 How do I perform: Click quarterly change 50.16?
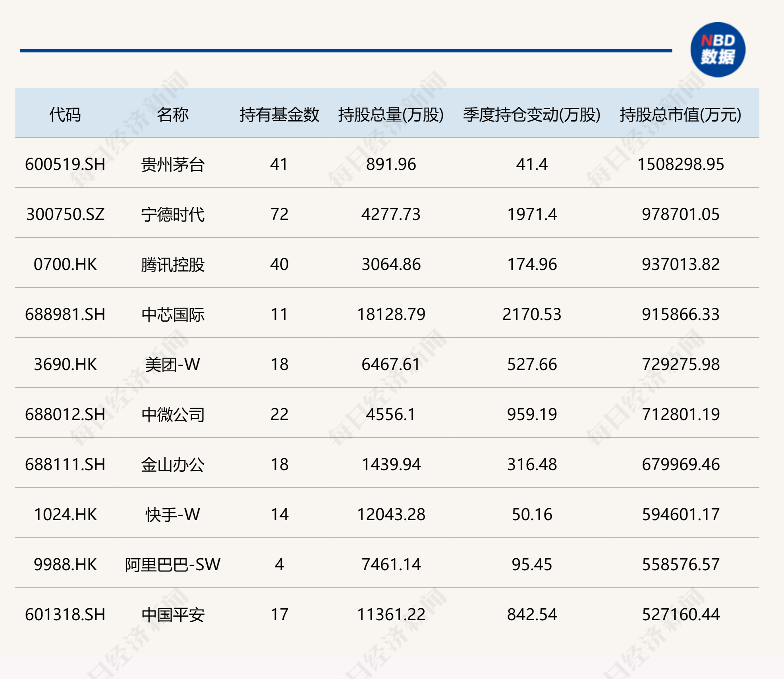pos(532,515)
